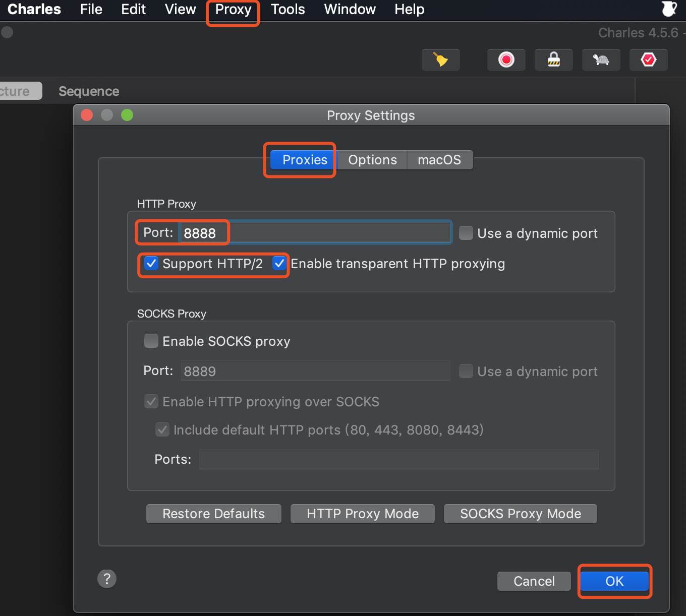This screenshot has height=616, width=686.
Task: Toggle Enable HTTP proxying over SOCKS
Action: [x=151, y=401]
